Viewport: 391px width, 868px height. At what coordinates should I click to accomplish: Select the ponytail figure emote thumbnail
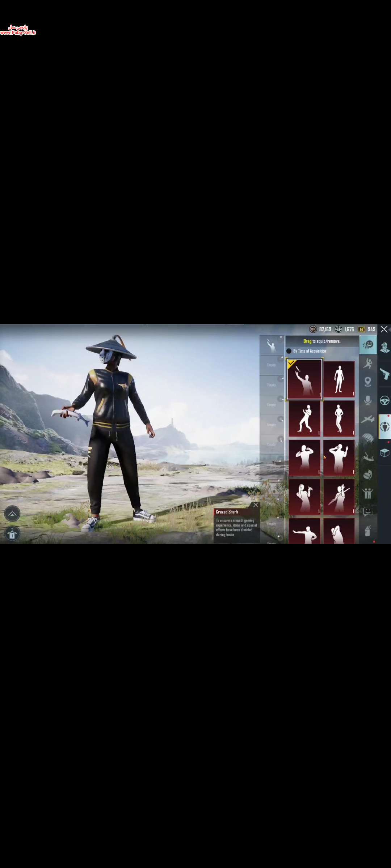[304, 497]
